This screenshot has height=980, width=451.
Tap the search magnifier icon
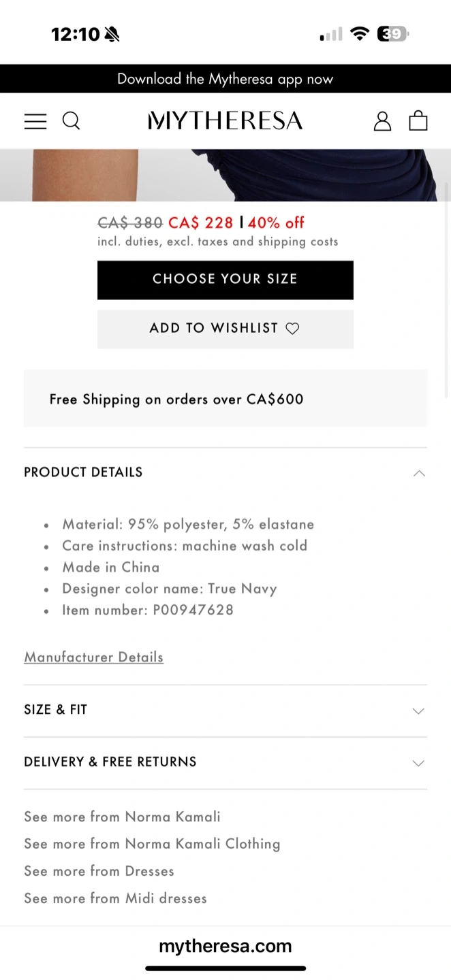coord(72,121)
